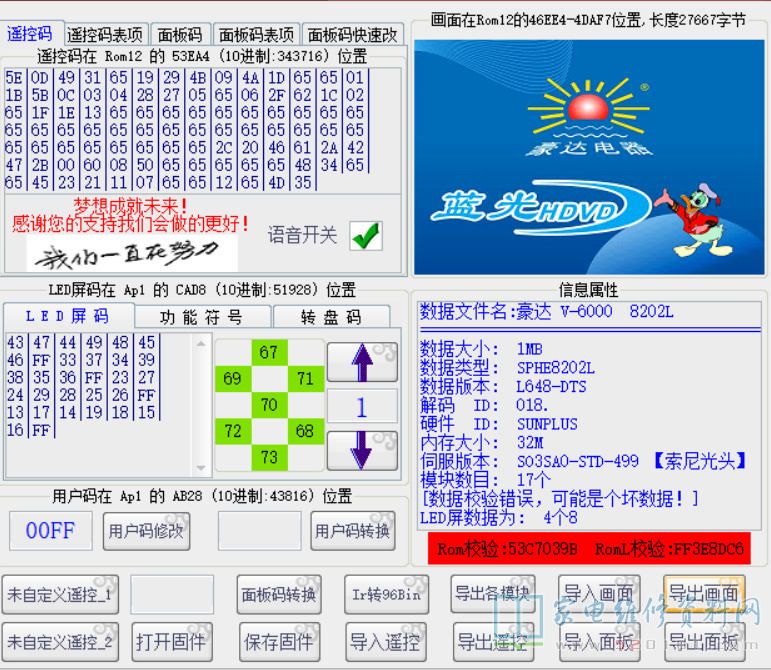Click the purple down arrow button

[x=362, y=450]
